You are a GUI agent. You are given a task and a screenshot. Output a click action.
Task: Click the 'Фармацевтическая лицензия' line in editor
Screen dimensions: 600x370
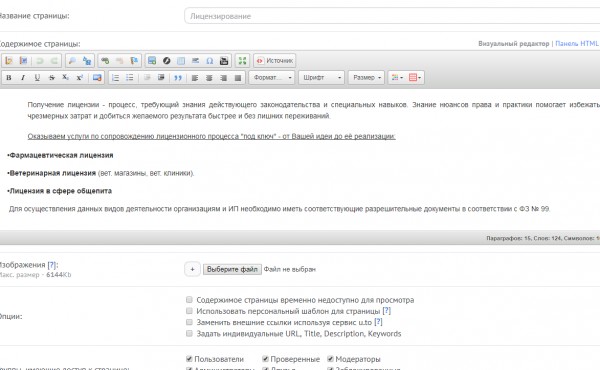(x=61, y=155)
